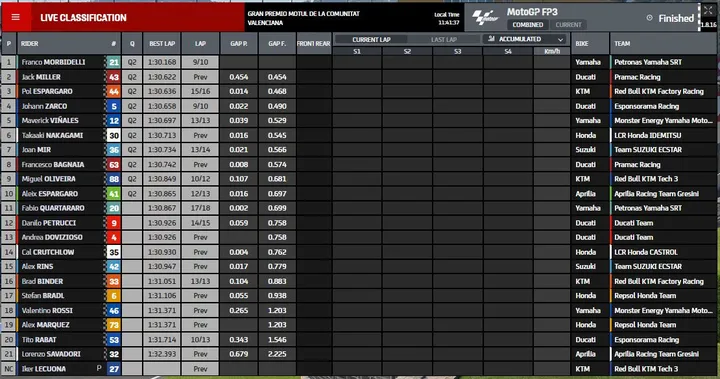Click the chart icon beside Accumulated

tap(491, 39)
